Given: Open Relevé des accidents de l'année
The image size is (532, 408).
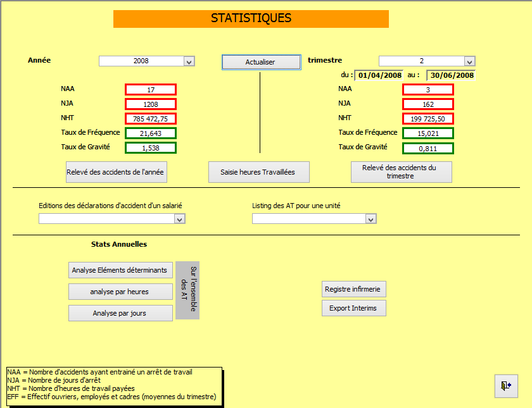Looking at the screenshot, I should [117, 172].
